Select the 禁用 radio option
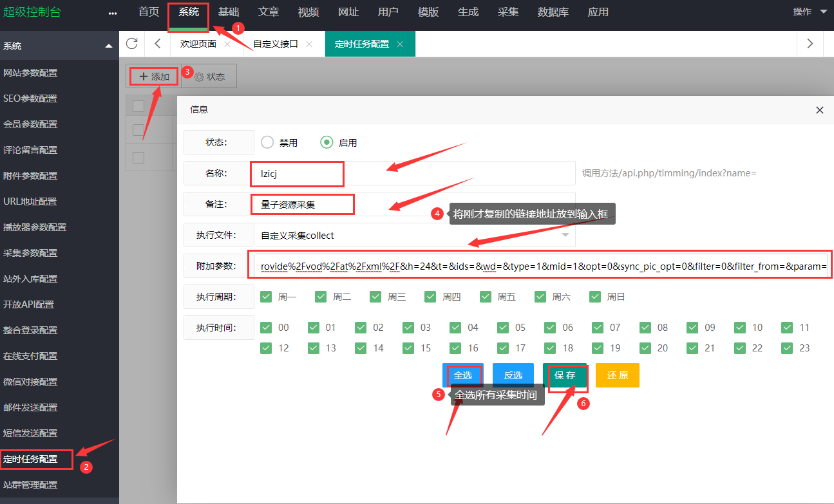The width and height of the screenshot is (834, 504). click(x=267, y=143)
